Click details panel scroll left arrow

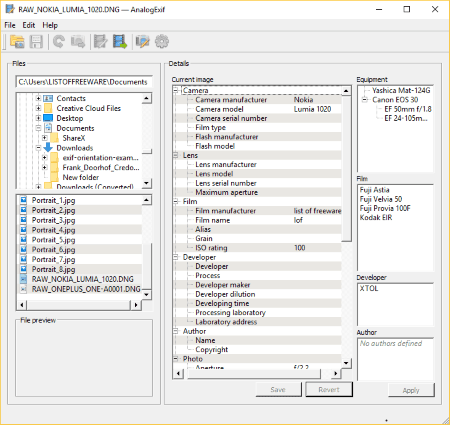179,374
